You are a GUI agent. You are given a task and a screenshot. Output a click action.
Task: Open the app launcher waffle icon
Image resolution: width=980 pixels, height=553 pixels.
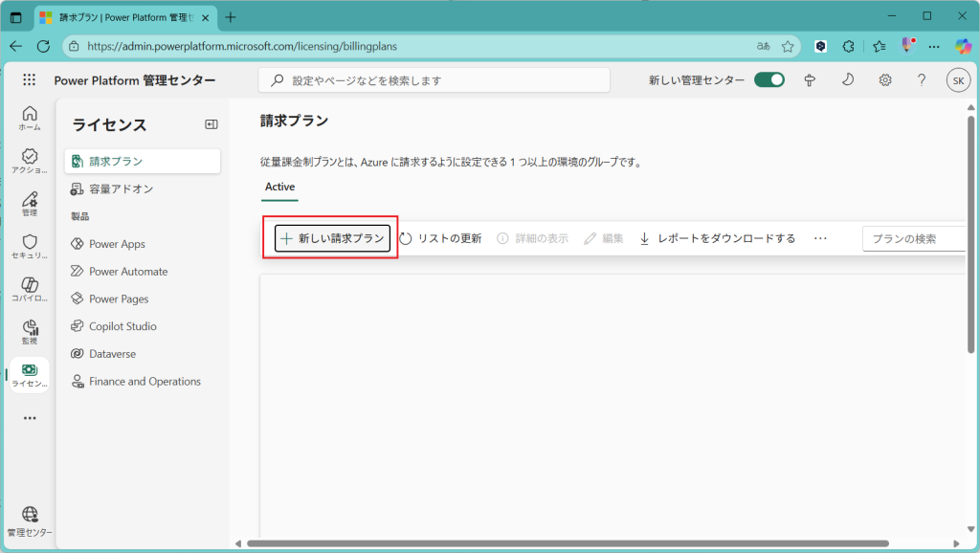(30, 80)
